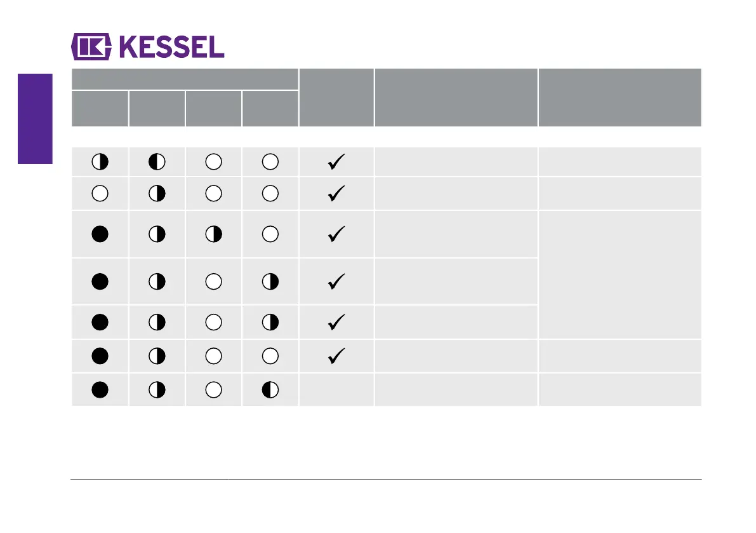Screen dimensions: 756x533
Task: Click solid black circle in the last row
Action: pos(100,389)
